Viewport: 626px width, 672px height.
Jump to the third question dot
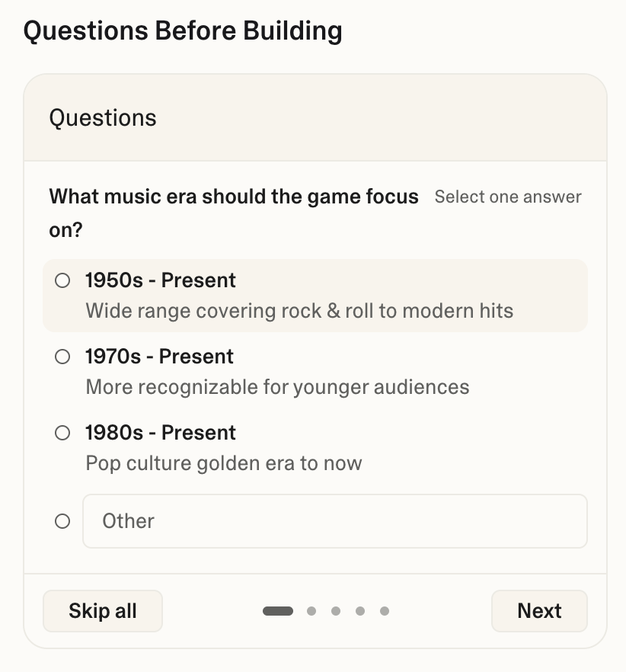(336, 611)
